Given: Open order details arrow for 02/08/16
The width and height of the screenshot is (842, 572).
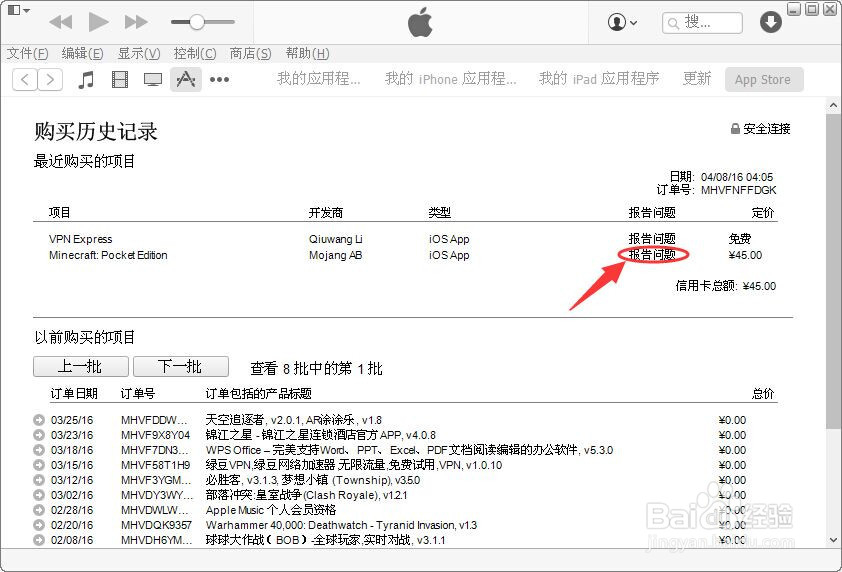Looking at the screenshot, I should (x=39, y=540).
